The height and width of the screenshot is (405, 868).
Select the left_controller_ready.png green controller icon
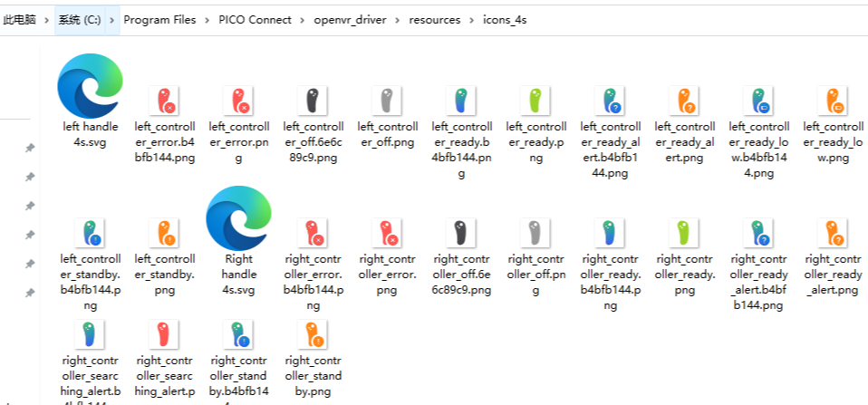(535, 100)
